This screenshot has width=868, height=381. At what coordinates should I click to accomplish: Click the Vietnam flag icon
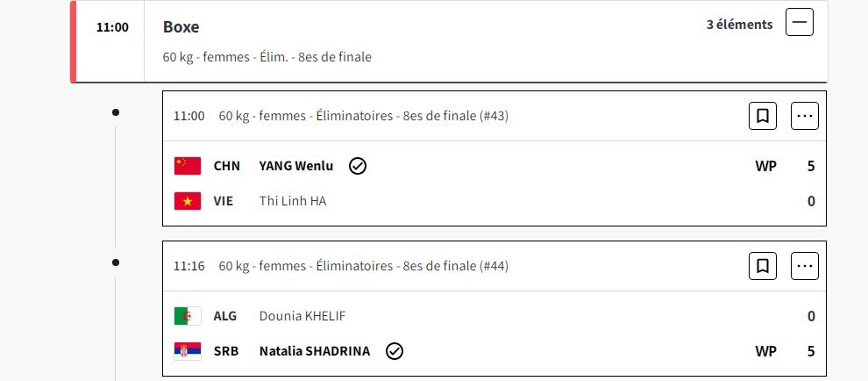(x=188, y=201)
